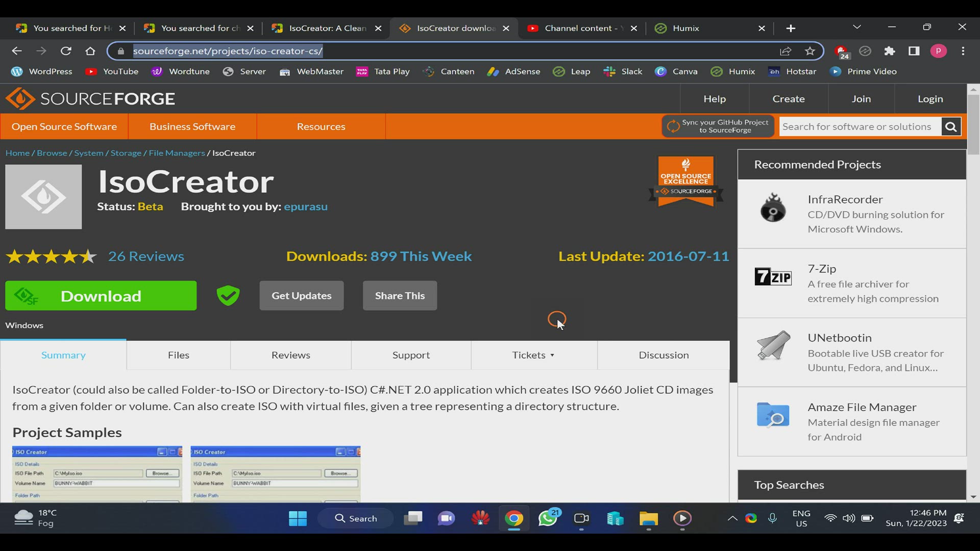980x551 pixels.
Task: Open the AdSense bookmark
Action: (513, 71)
